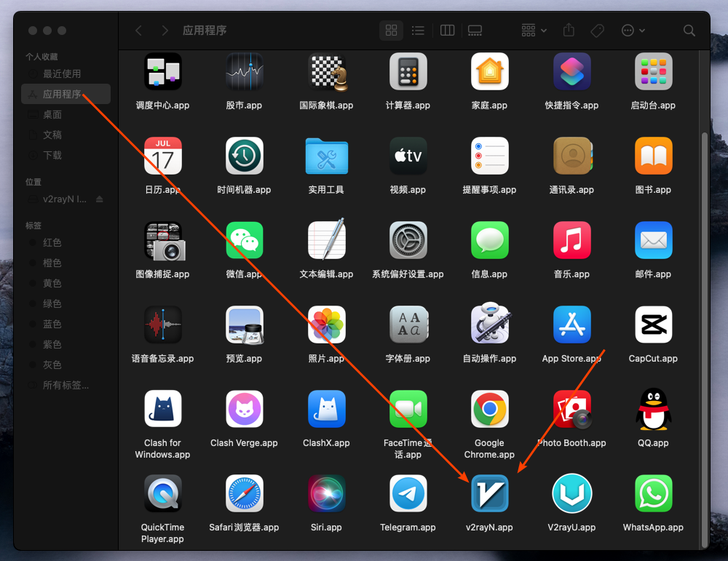Screen dimensions: 728x561
Task: Click the Siri.app icon
Action: [x=326, y=493]
